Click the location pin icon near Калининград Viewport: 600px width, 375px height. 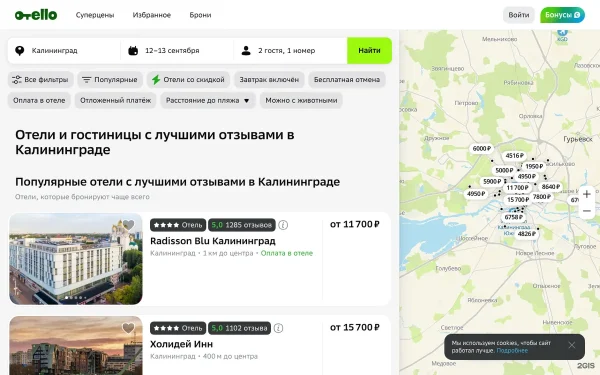[x=20, y=51]
